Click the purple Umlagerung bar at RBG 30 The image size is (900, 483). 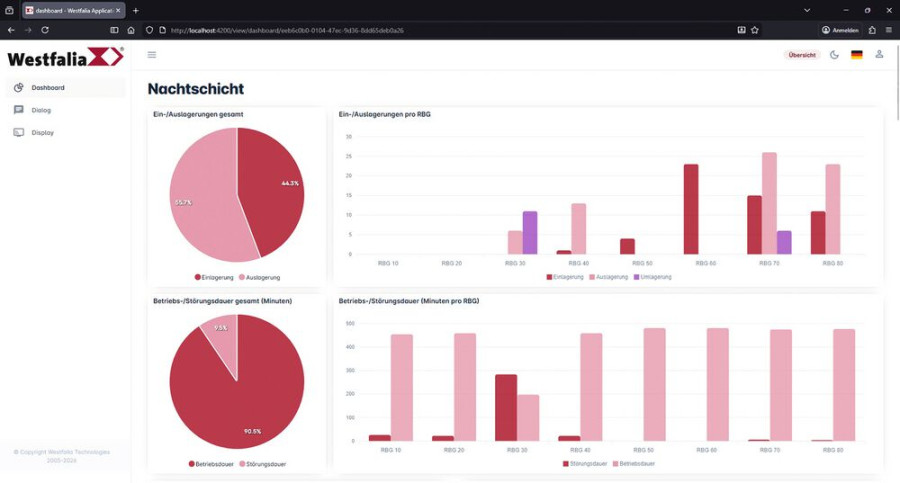click(530, 233)
